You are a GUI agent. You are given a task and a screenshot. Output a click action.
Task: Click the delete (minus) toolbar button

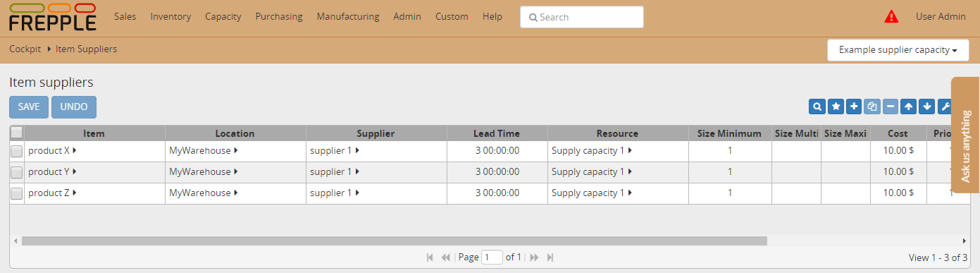coord(891,107)
